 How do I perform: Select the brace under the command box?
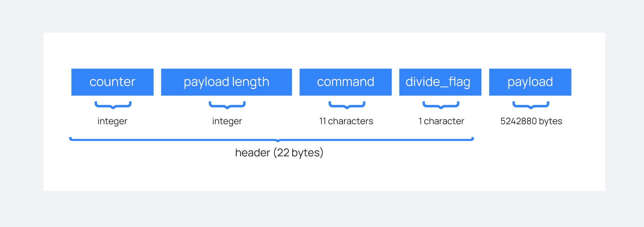[347, 105]
